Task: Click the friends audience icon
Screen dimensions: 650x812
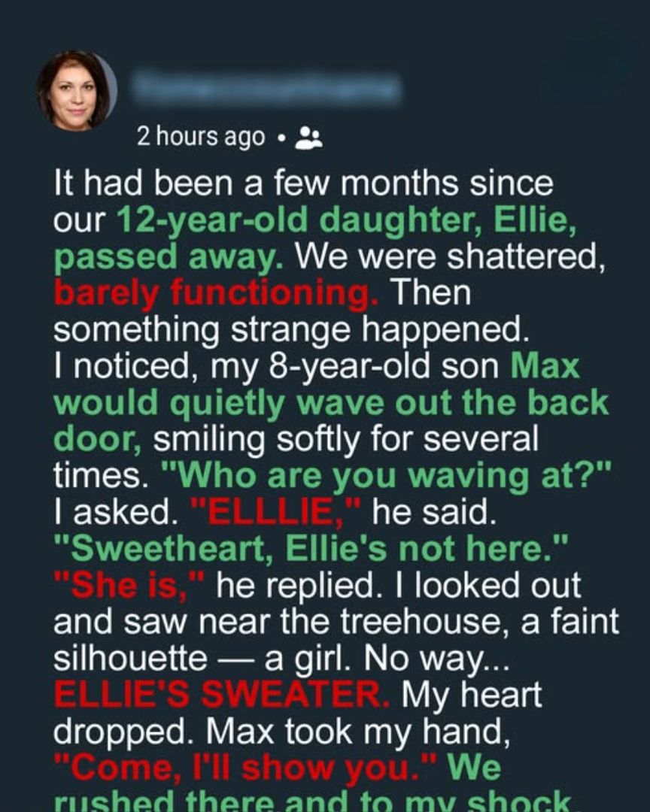Action: click(x=309, y=138)
